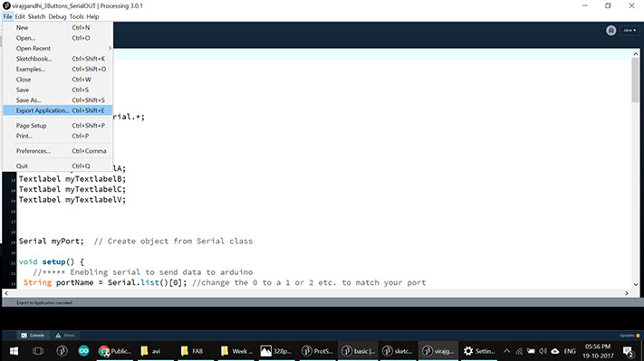Click 'Textlabel myTextlabelC;' code line
The image size is (644, 361).
click(72, 189)
